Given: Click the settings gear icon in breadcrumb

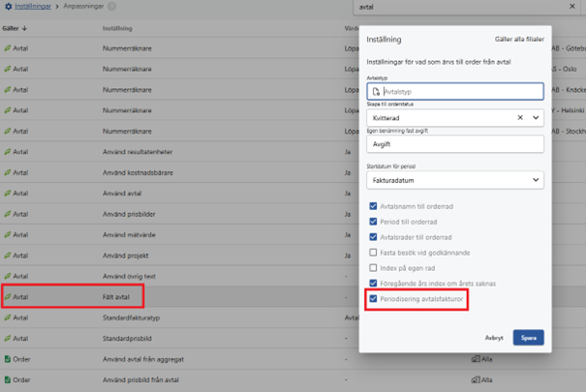Looking at the screenshot, I should point(8,7).
